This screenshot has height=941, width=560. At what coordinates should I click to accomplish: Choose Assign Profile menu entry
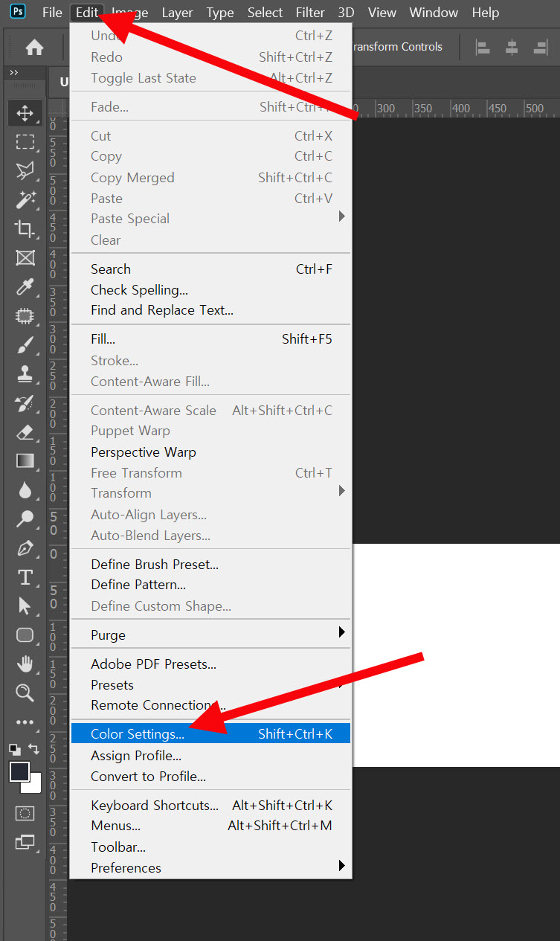[210, 756]
